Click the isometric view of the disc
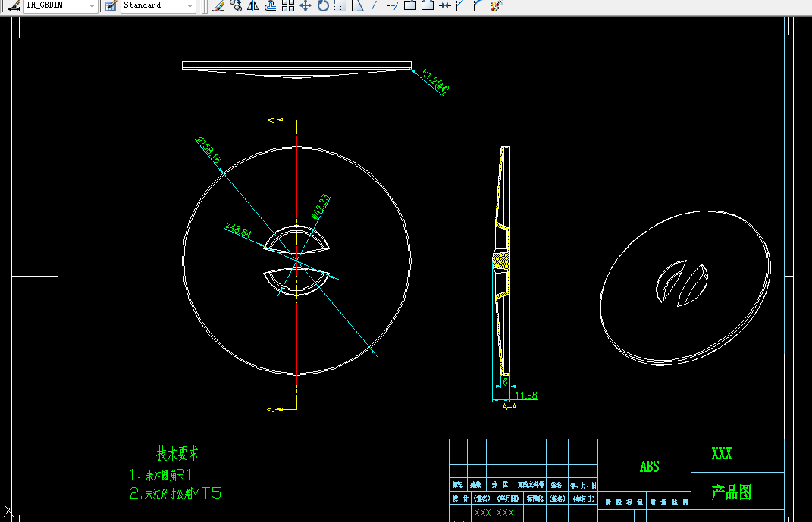Image resolution: width=812 pixels, height=522 pixels. click(x=685, y=288)
